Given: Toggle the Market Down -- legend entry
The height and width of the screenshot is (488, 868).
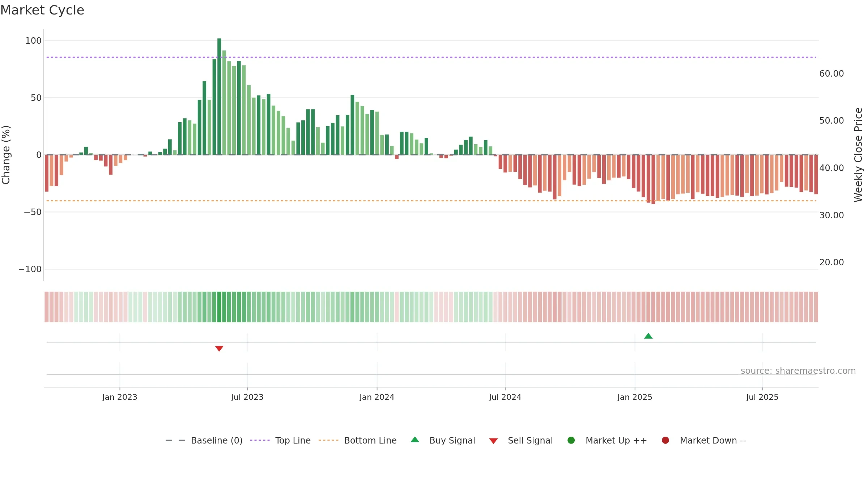Looking at the screenshot, I should pyautogui.click(x=704, y=440).
